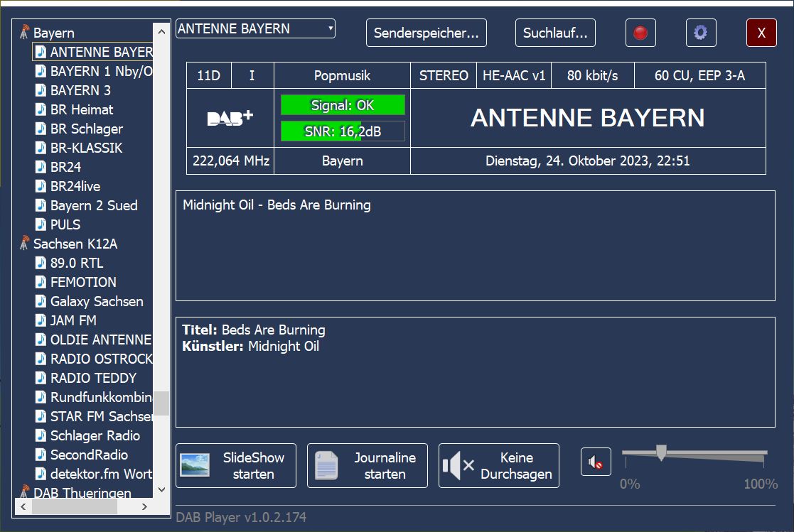This screenshot has height=532, width=794.
Task: Click the Sachsen K12A antenna icon
Action: pyautogui.click(x=23, y=244)
